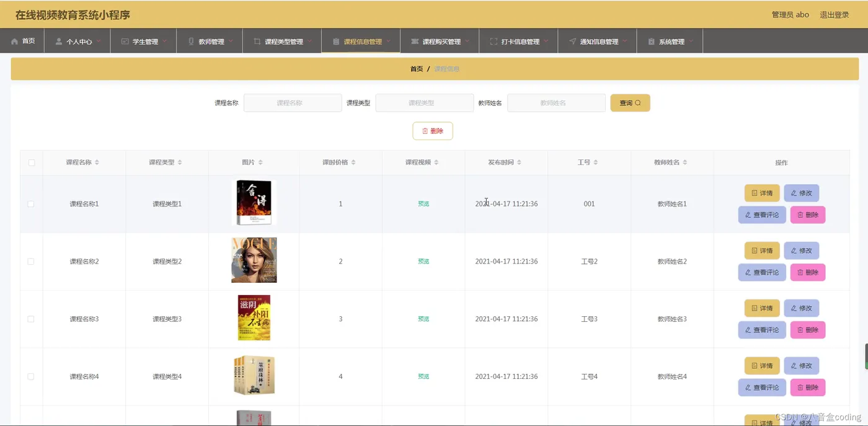Expand the 课程类型管理 dropdown arrow

pos(309,41)
